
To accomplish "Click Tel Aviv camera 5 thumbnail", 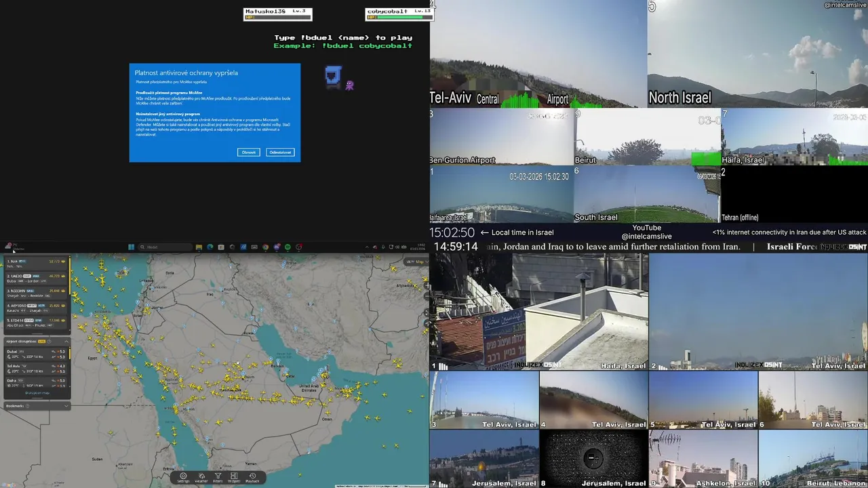I will 703,400.
